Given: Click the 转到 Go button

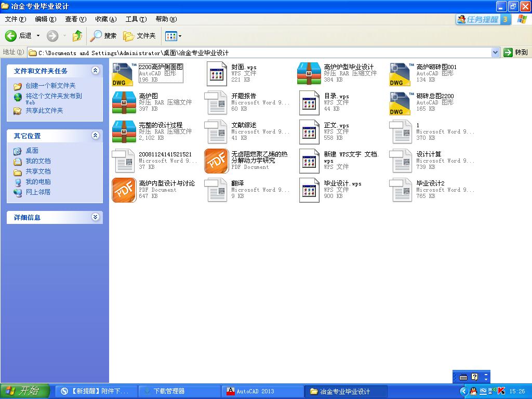Looking at the screenshot, I should 516,52.
